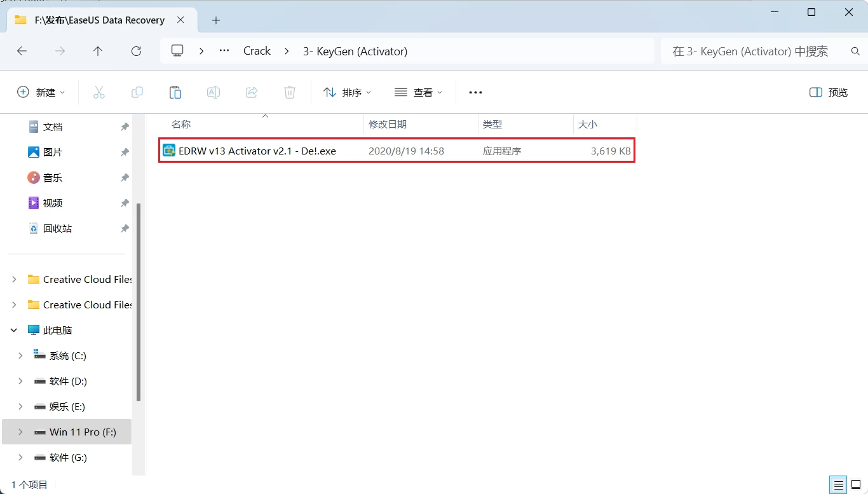Click the file's date 2020/8/19 14:58

click(x=406, y=151)
